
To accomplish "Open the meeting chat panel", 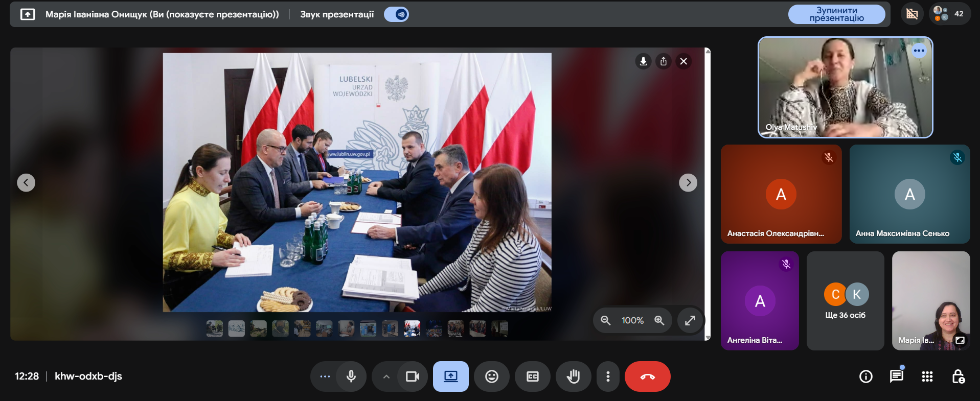I will (x=896, y=376).
